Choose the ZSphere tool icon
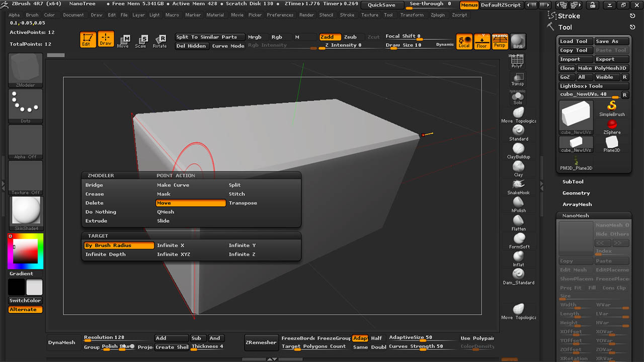The width and height of the screenshot is (644, 362). click(x=612, y=127)
